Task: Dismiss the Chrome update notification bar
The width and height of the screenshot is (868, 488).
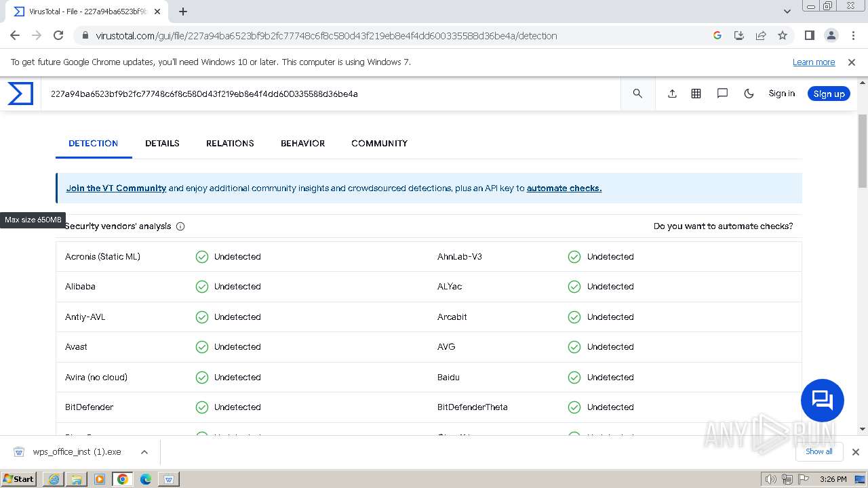Action: click(x=852, y=62)
